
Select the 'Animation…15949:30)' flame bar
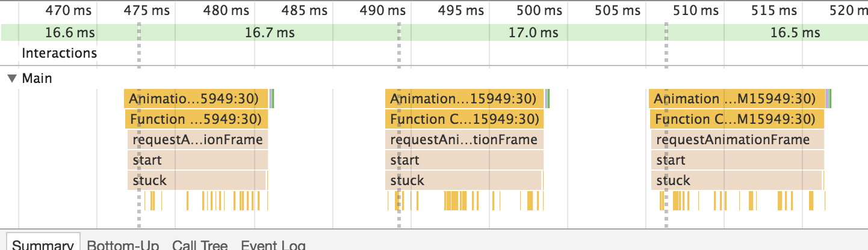[x=465, y=99]
